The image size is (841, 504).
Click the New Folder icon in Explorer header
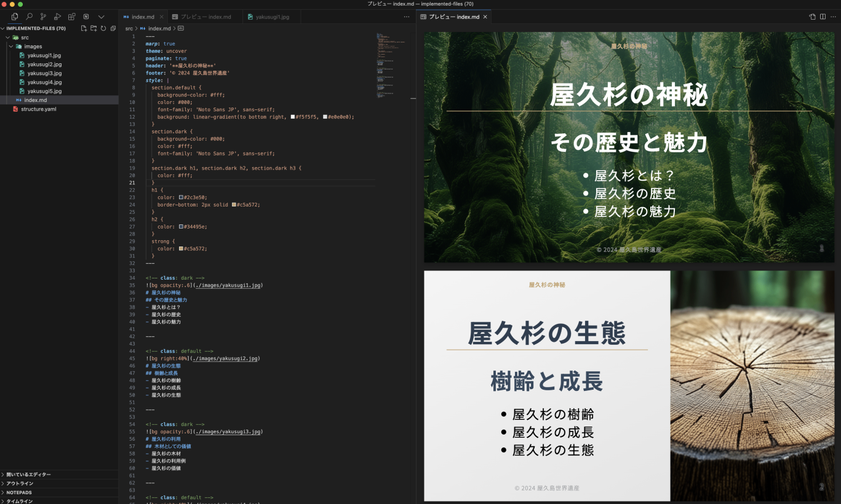(94, 28)
